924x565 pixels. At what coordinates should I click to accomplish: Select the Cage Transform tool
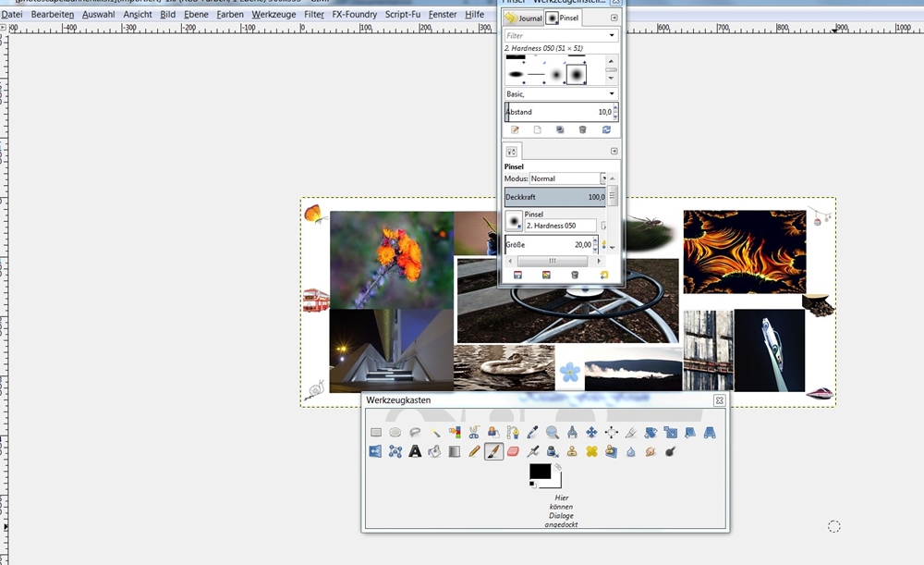click(395, 452)
